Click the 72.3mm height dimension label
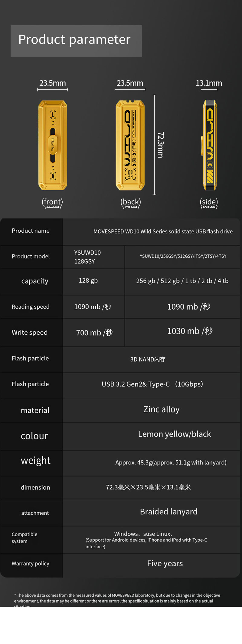 point(161,145)
